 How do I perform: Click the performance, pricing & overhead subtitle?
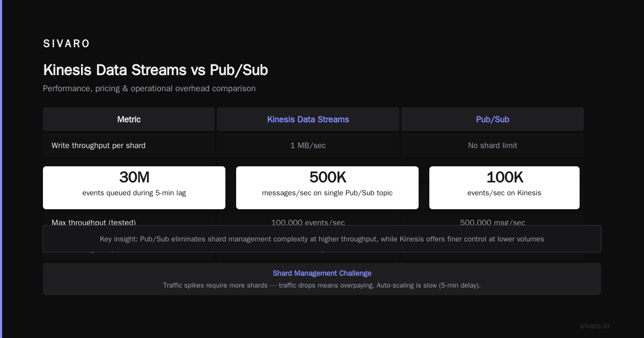point(149,89)
